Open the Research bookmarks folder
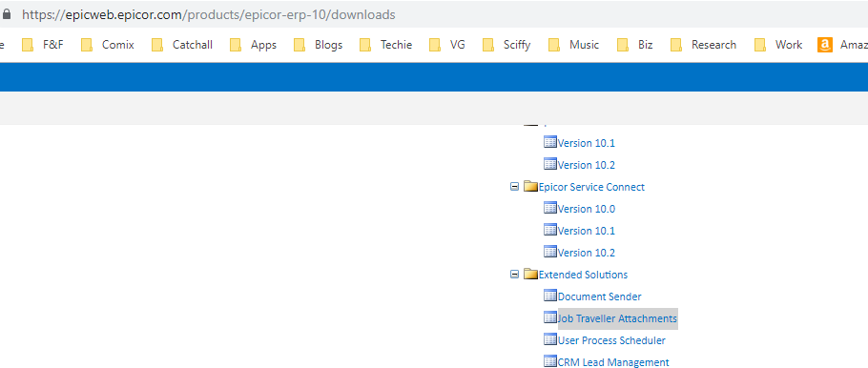 pos(703,45)
